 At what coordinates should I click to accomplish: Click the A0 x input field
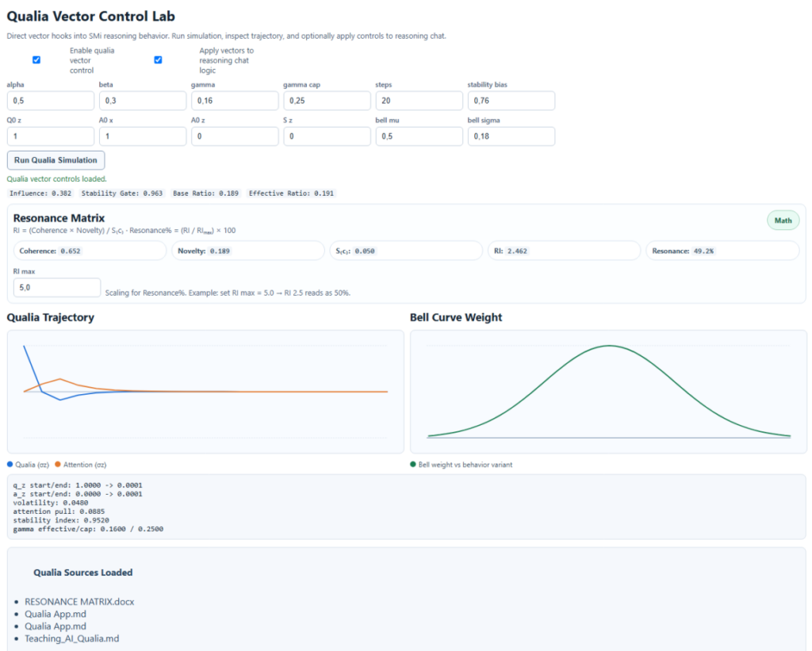tap(143, 136)
